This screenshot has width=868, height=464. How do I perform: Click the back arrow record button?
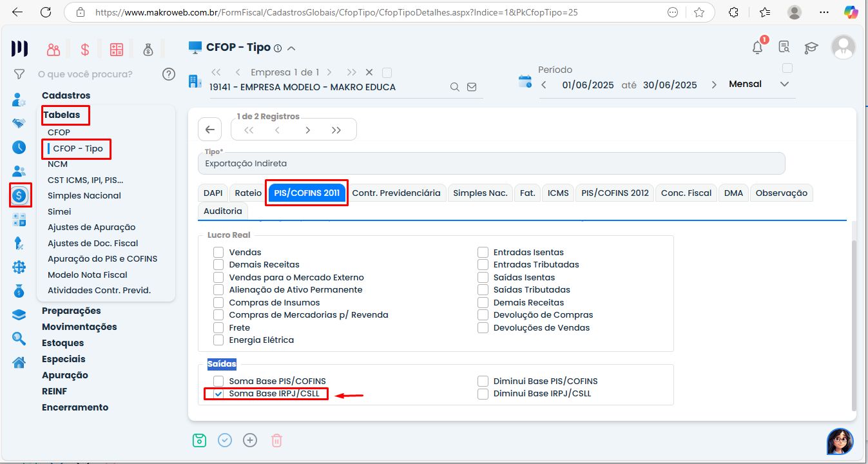coord(209,130)
